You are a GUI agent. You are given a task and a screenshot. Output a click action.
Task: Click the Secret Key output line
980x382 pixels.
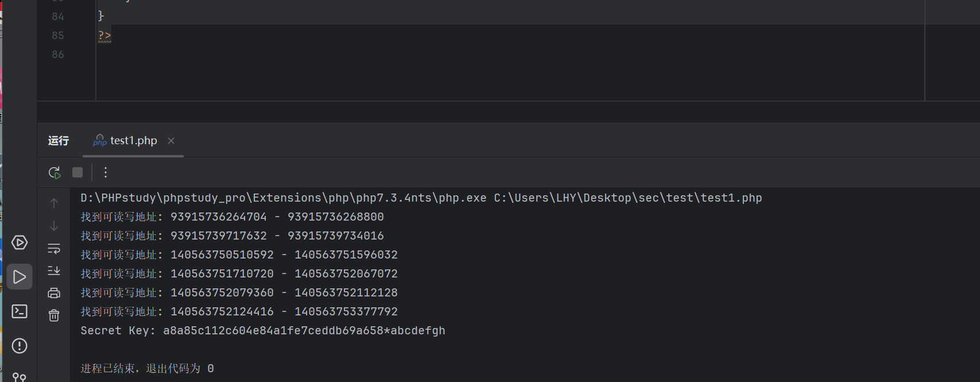(x=263, y=331)
